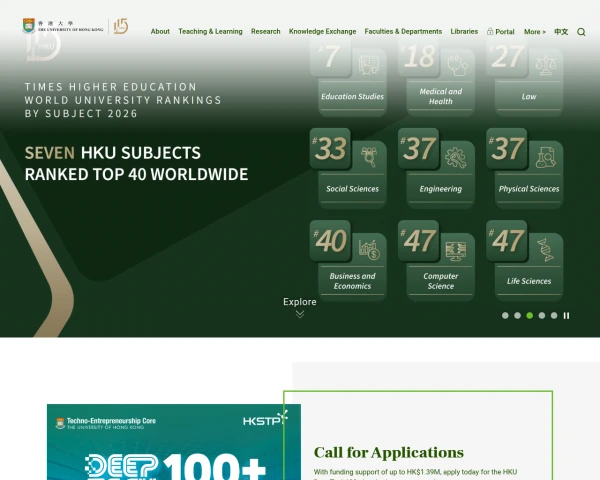Click the Life Sciences card label
Viewport: 600px width, 480px height.
(528, 281)
